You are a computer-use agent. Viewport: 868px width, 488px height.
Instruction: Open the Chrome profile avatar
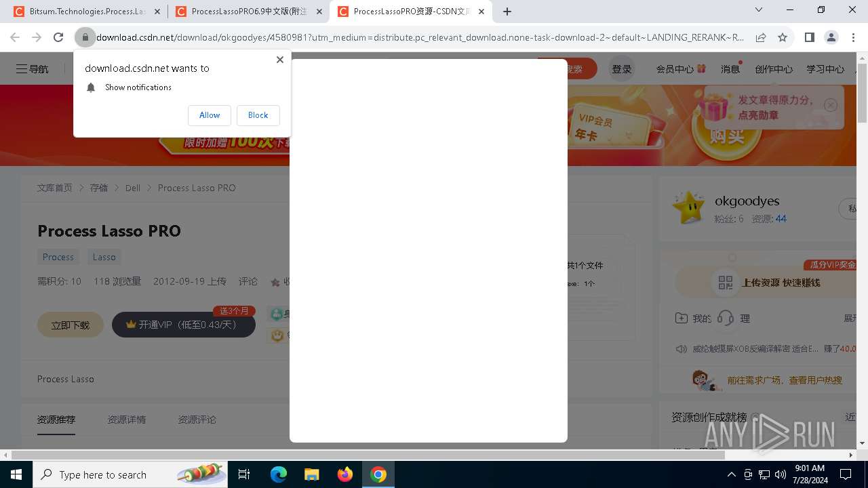(831, 37)
